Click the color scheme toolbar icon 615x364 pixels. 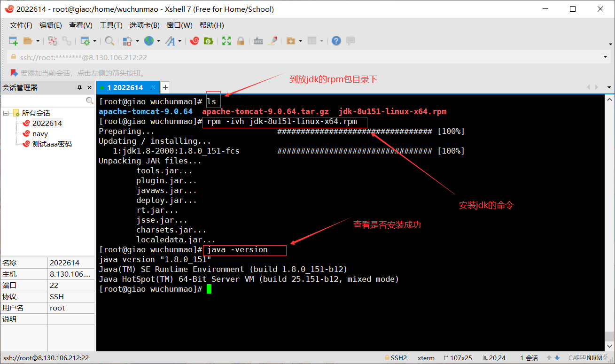point(127,41)
